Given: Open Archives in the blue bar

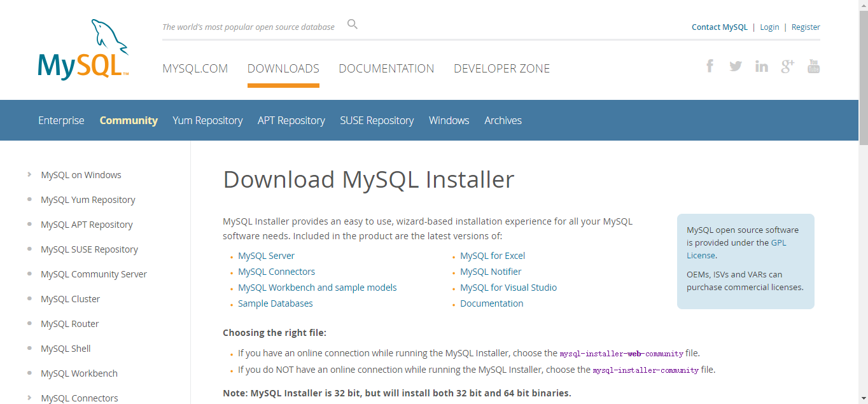Looking at the screenshot, I should pyautogui.click(x=503, y=120).
